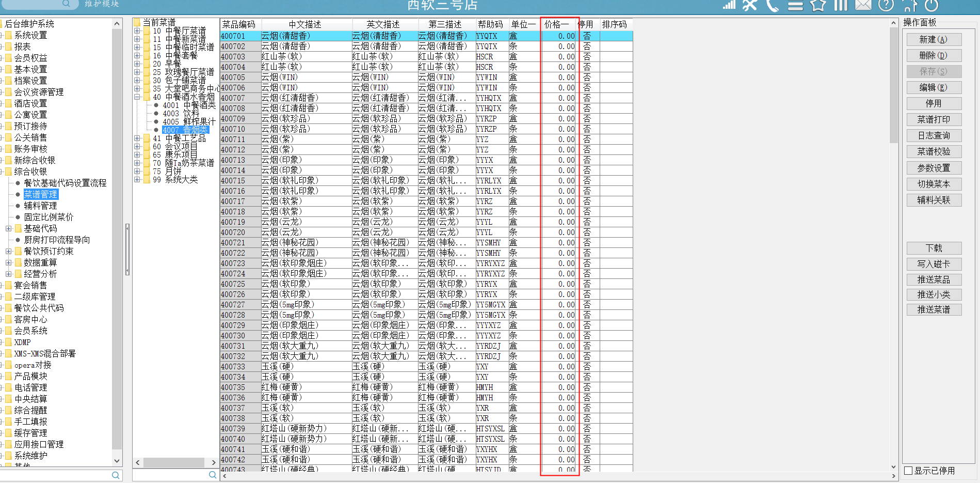The width and height of the screenshot is (980, 483).
Task: Click the search magnifier below the left tree
Action: (x=116, y=475)
